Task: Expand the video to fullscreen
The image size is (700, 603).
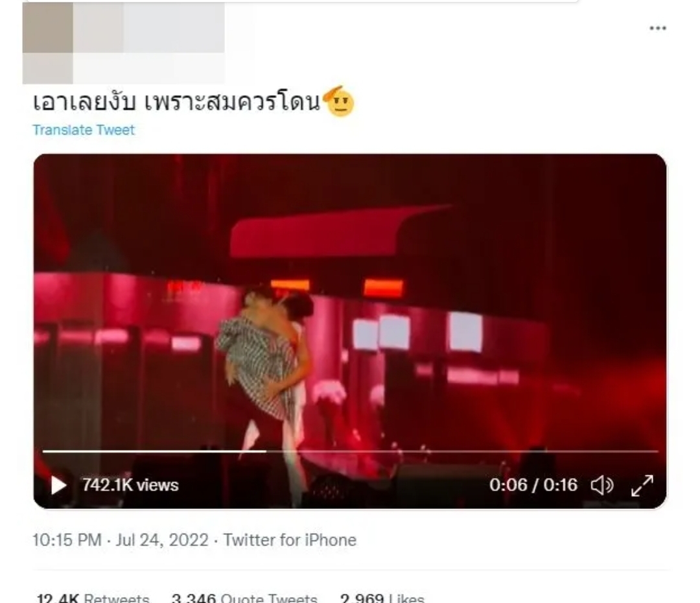Action: click(642, 486)
